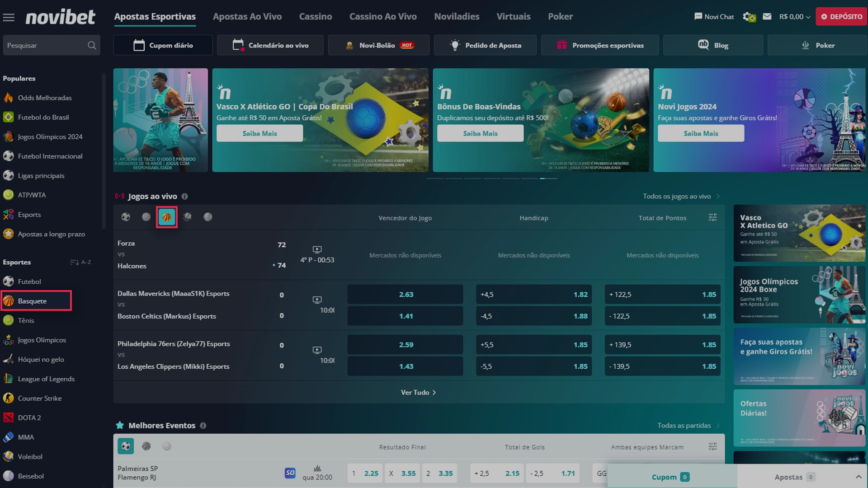This screenshot has height=488, width=868.
Task: Open Noviladies tab
Action: click(x=457, y=17)
